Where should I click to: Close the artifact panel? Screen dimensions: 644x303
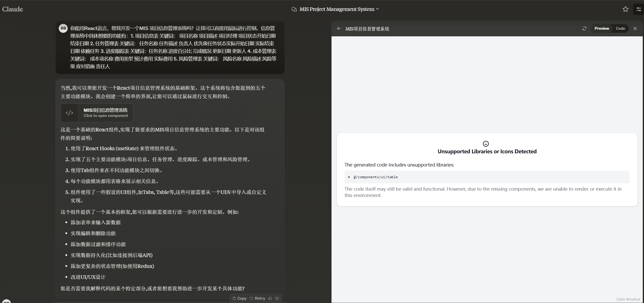[x=635, y=28]
